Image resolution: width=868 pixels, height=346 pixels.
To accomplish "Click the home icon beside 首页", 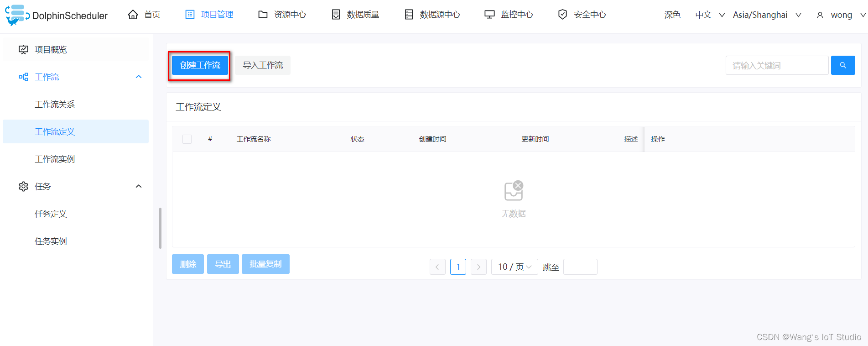I will click(133, 15).
